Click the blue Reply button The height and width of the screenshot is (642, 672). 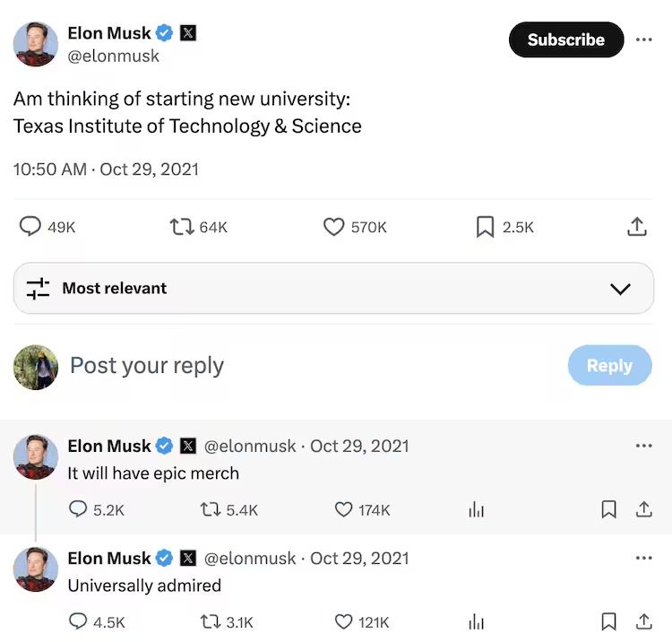point(609,366)
